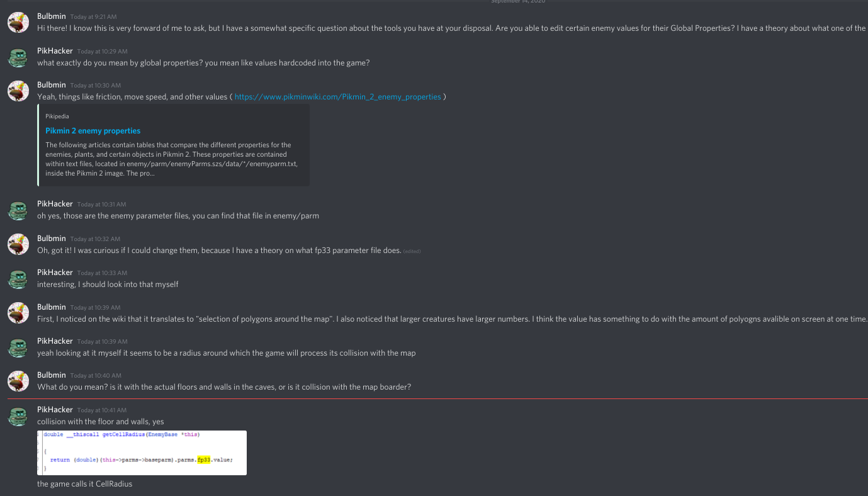Open the 'Pikmin 2 enemy properties' embed title
The image size is (868, 496).
[x=93, y=131]
